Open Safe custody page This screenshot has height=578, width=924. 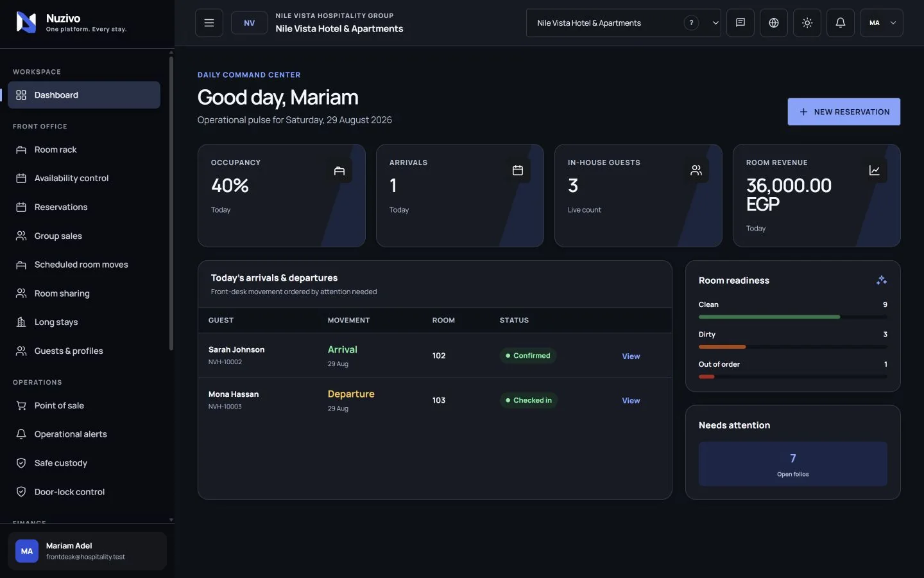tap(84, 463)
